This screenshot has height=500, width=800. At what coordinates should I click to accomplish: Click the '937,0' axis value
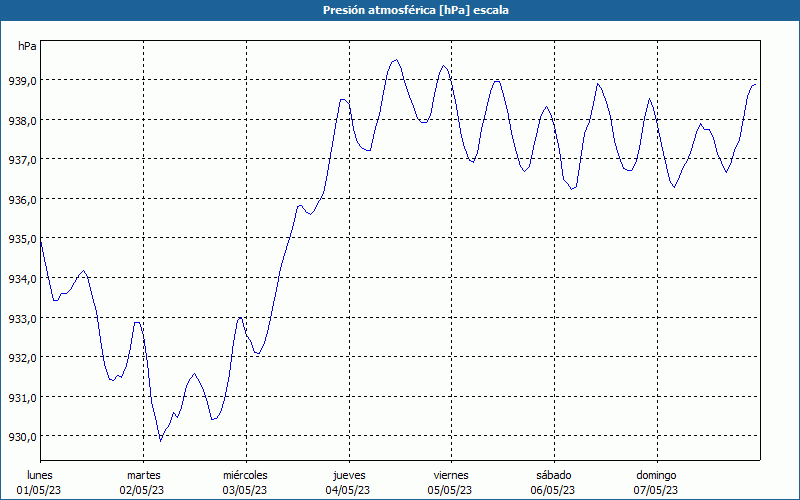coord(22,160)
